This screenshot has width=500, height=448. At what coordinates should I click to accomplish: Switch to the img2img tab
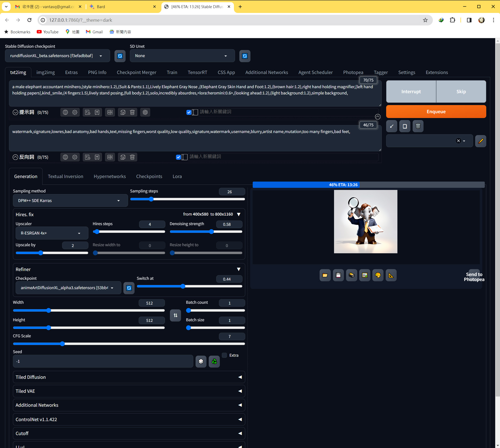pyautogui.click(x=45, y=72)
